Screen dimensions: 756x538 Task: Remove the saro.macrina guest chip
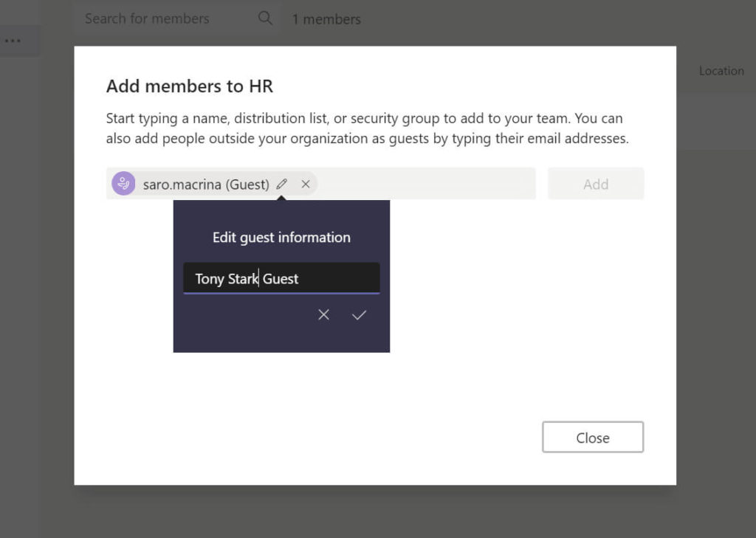306,184
